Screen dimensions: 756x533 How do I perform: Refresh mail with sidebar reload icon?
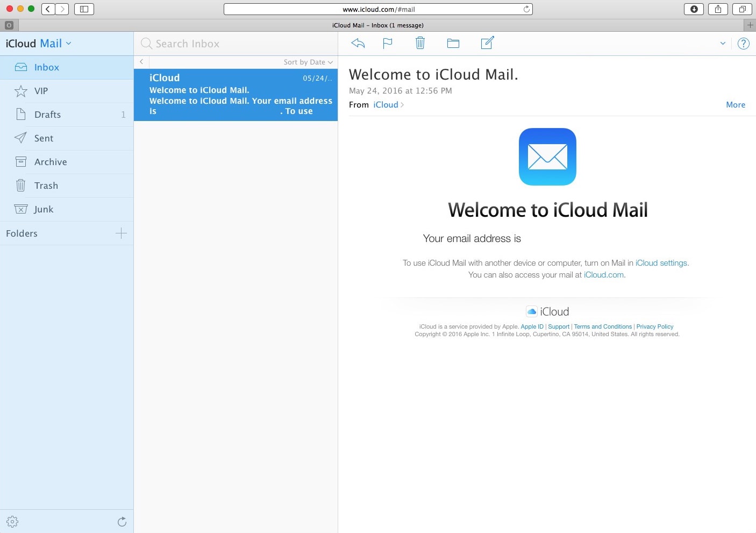pos(122,522)
